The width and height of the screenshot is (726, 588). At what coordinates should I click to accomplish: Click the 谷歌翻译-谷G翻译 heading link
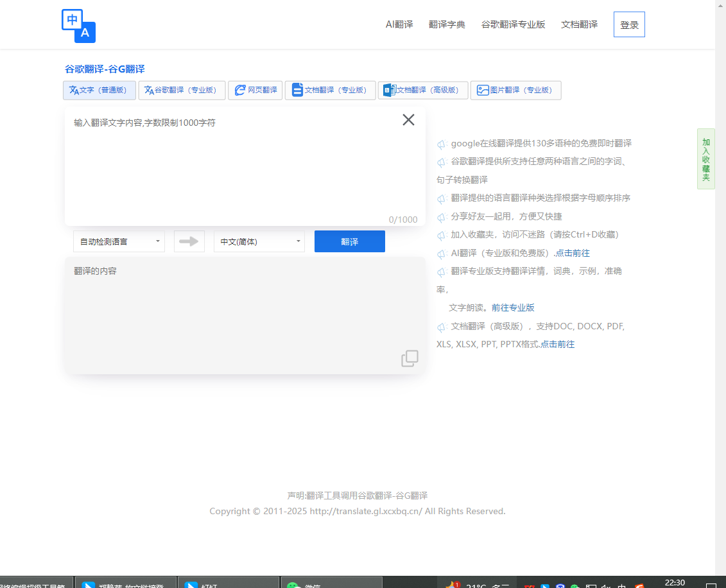click(105, 69)
